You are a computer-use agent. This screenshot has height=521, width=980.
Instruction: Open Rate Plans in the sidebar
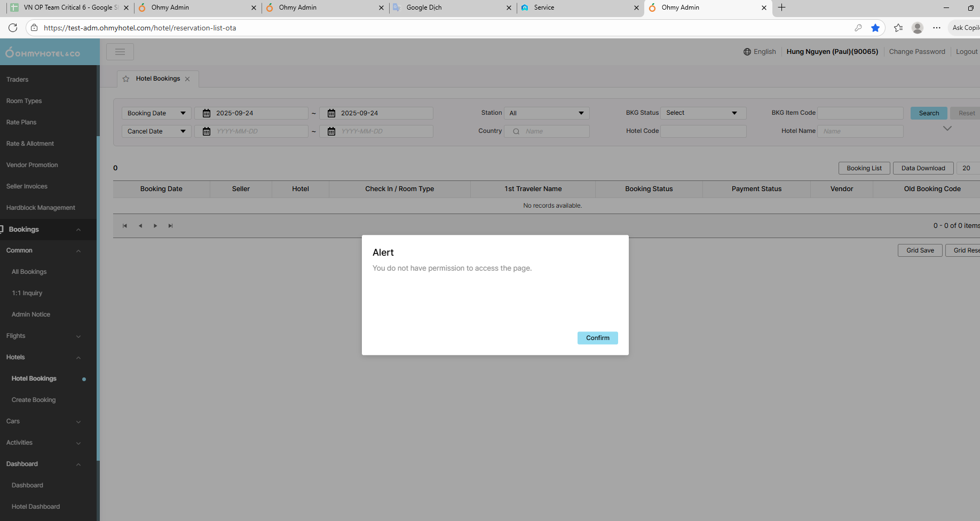click(21, 122)
